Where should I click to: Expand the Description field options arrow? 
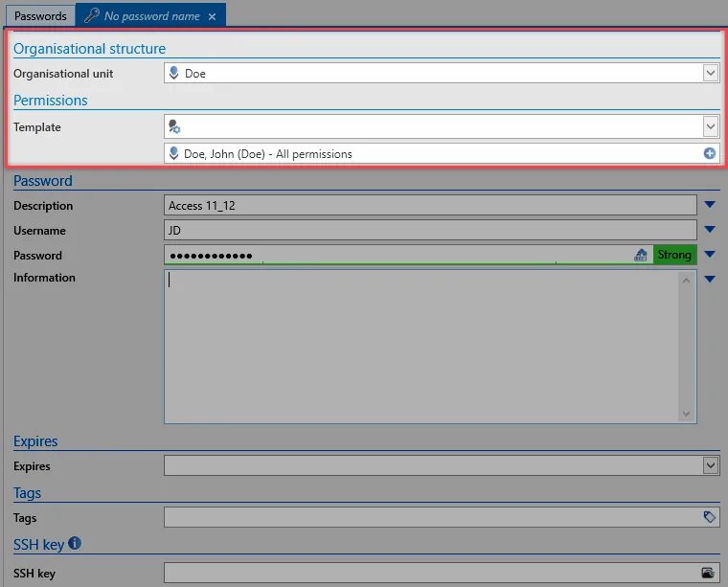pyautogui.click(x=710, y=204)
